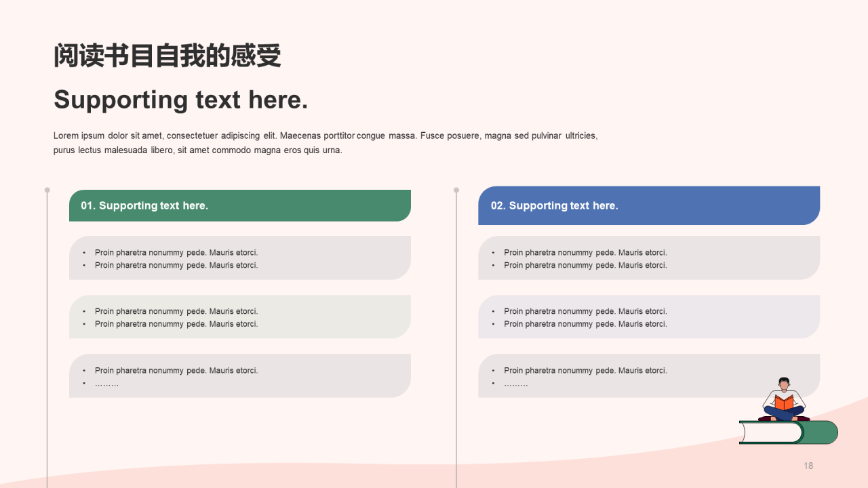Select the green '01. Supporting text here.' banner

tap(239, 205)
